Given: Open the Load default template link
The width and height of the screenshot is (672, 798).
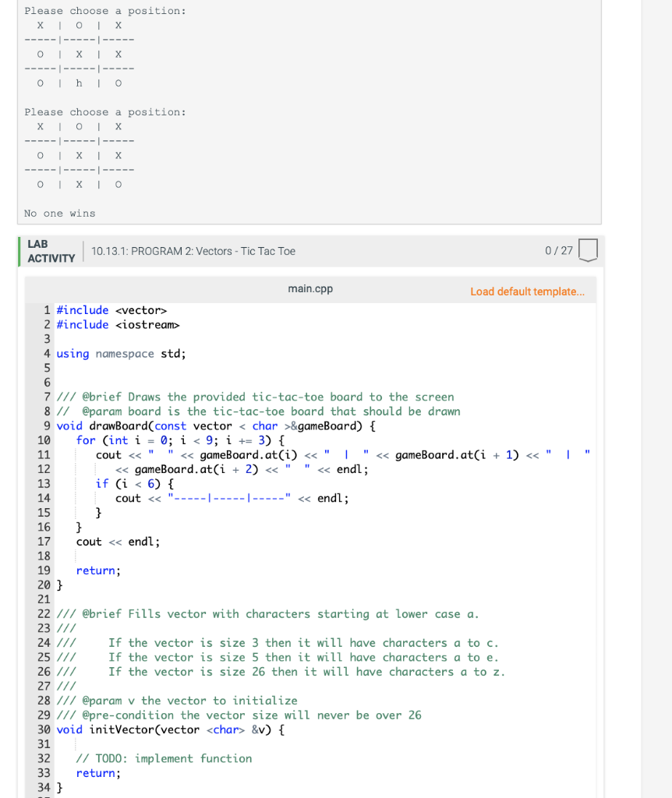Looking at the screenshot, I should click(x=527, y=291).
